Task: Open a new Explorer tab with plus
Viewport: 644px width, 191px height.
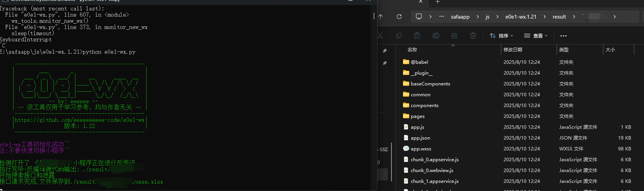Action: pos(437,2)
